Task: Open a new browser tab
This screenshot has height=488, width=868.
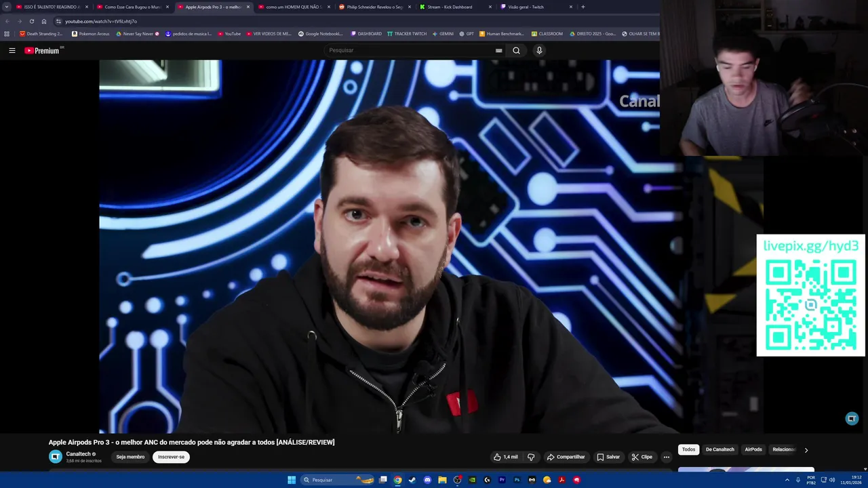Action: coord(583,7)
